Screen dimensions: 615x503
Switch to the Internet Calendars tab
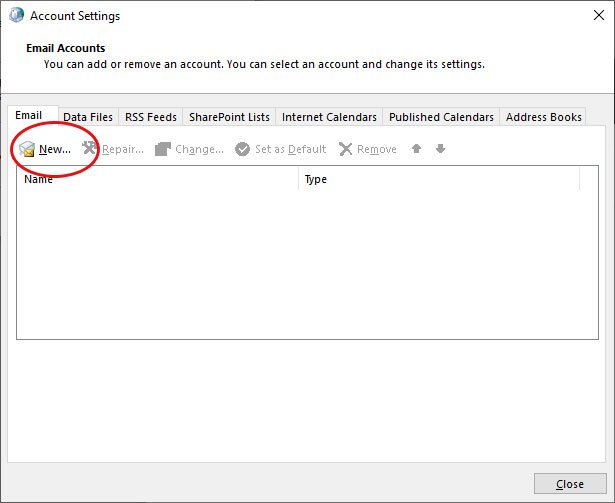pos(329,117)
